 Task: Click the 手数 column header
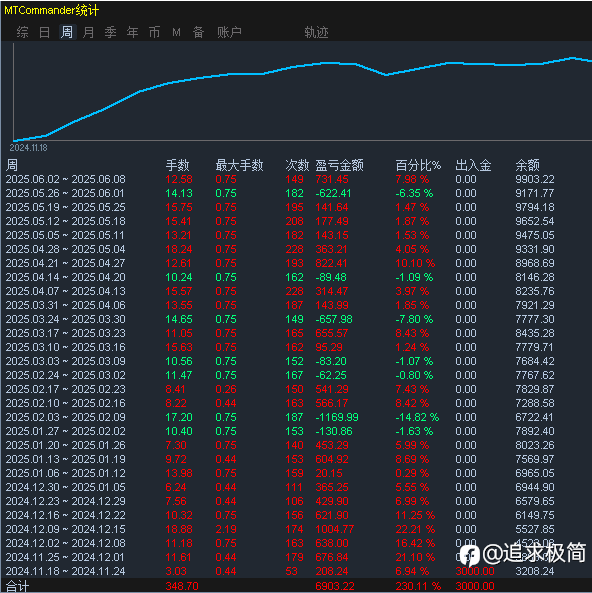click(x=177, y=165)
